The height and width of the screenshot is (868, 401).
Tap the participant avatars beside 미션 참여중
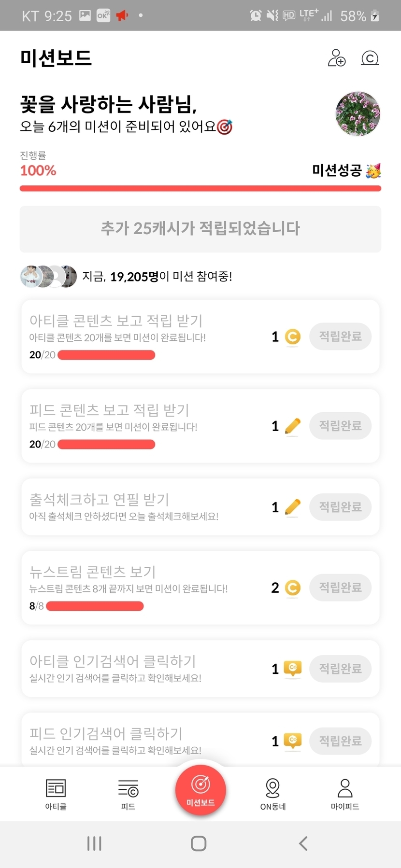48,277
